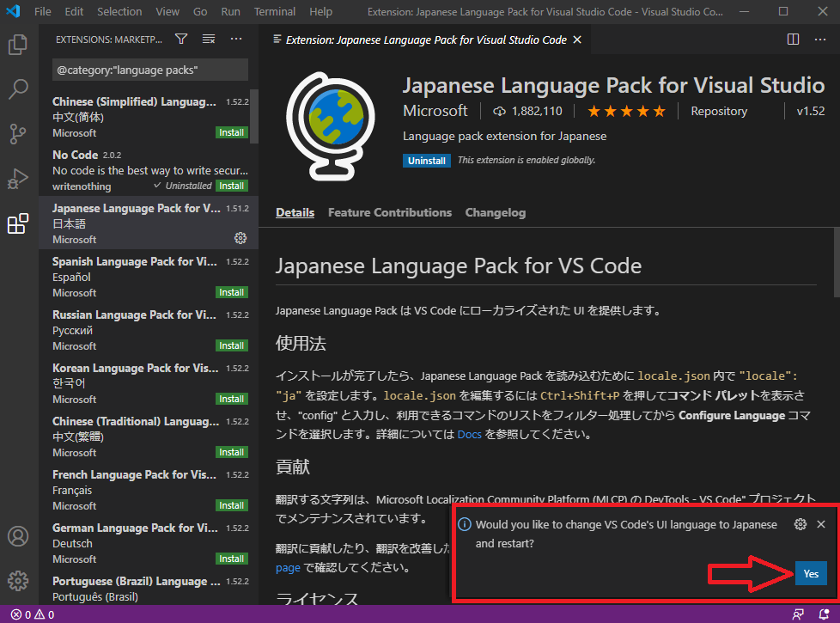Click the Uninstall button for Japanese pack

[x=426, y=161]
